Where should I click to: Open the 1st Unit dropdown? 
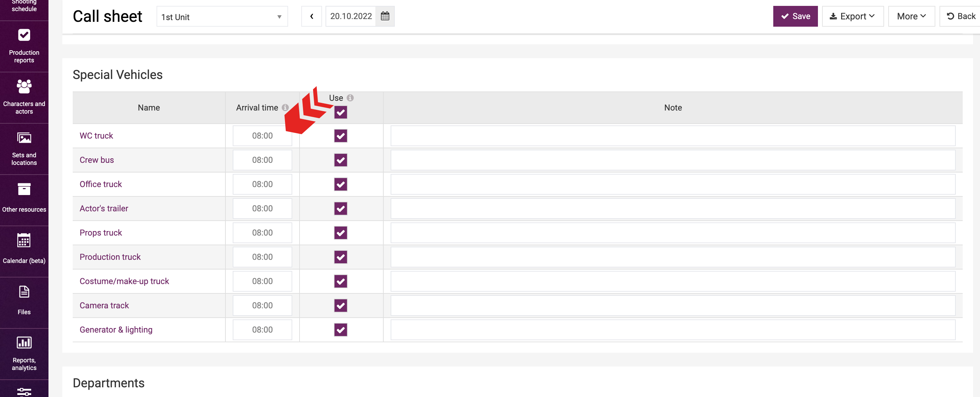222,17
